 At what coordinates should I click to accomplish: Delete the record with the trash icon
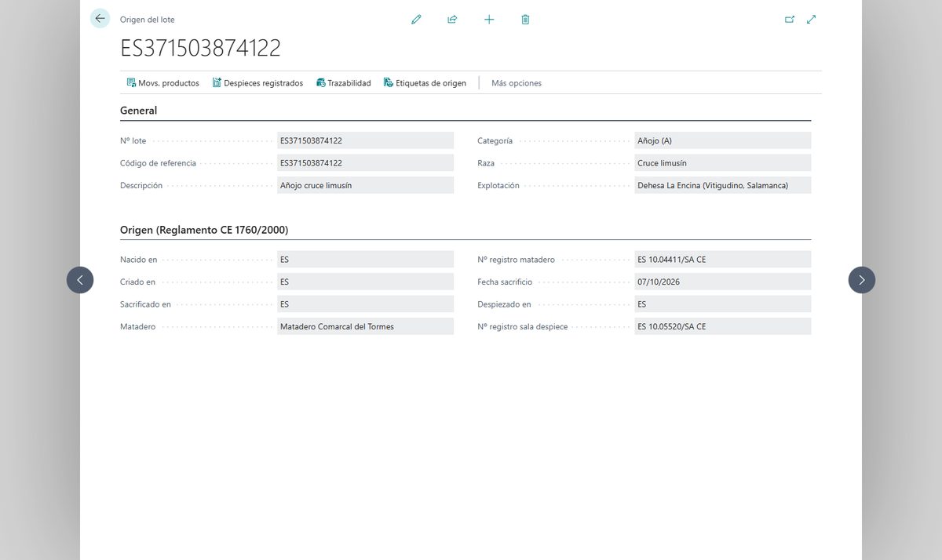pyautogui.click(x=525, y=20)
